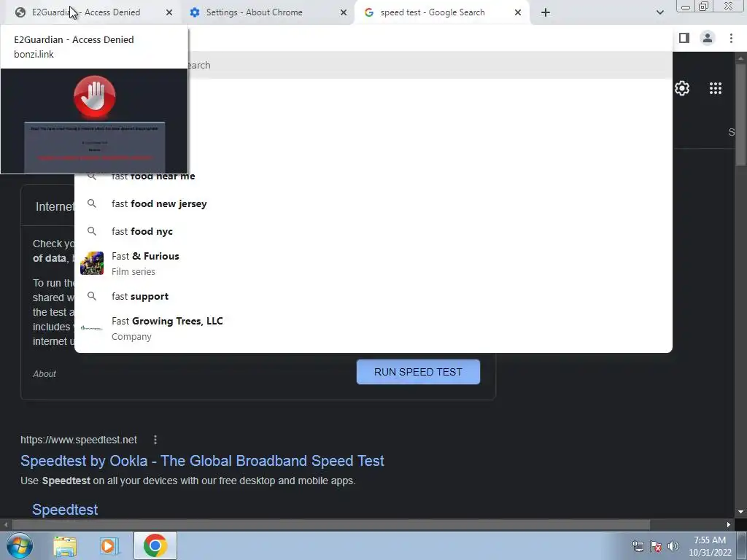Click the scroll right arrow of horizontal scrollbar

pyautogui.click(x=729, y=524)
